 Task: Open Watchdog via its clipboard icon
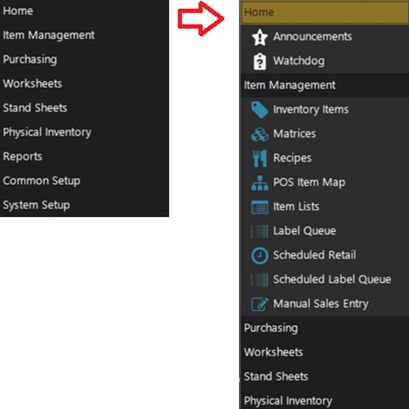(x=260, y=61)
